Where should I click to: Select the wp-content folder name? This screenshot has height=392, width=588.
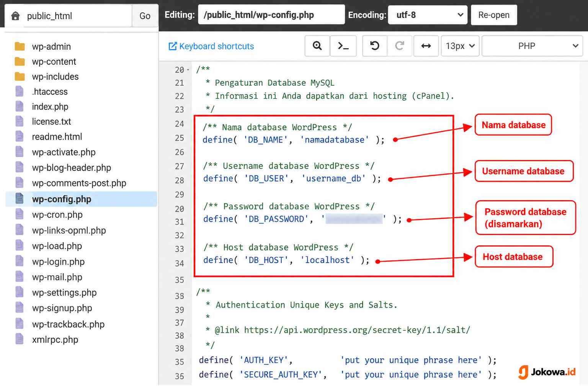[54, 62]
